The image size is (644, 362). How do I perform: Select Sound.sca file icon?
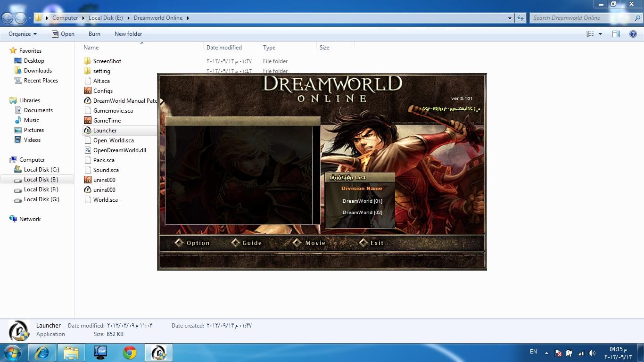(x=88, y=170)
